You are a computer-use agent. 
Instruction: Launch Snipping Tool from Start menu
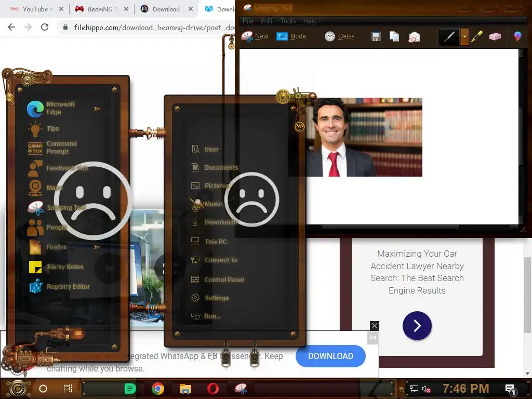pos(56,208)
